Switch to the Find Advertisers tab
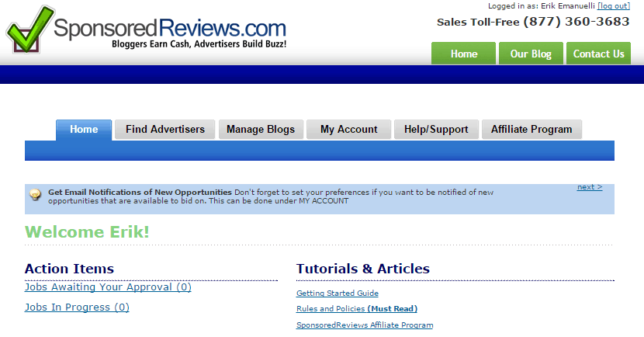This screenshot has width=644, height=337. coord(165,130)
